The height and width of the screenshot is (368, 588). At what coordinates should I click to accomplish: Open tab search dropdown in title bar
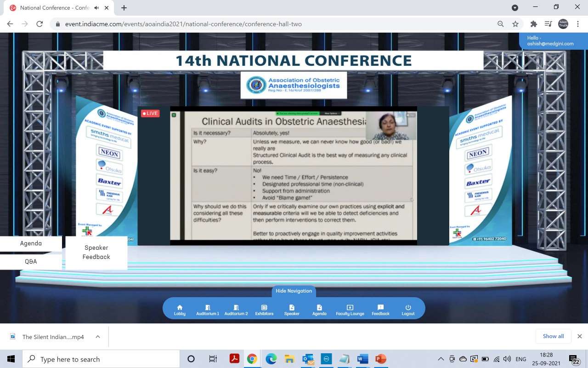(x=515, y=8)
